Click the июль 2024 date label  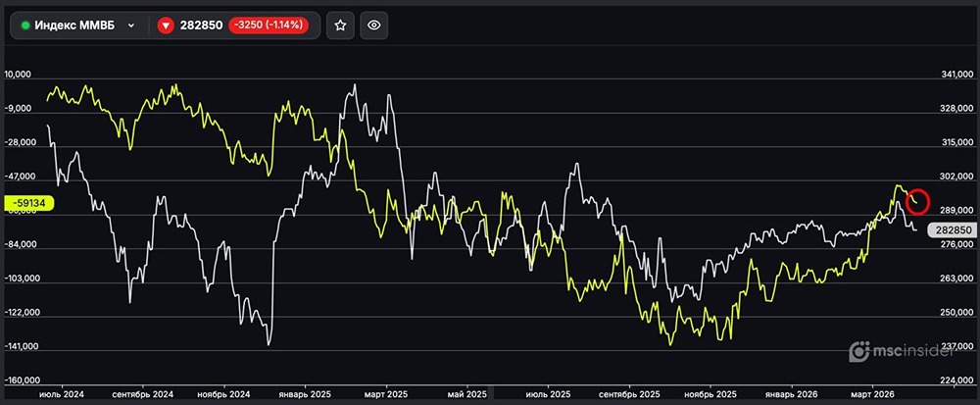pyautogui.click(x=61, y=395)
